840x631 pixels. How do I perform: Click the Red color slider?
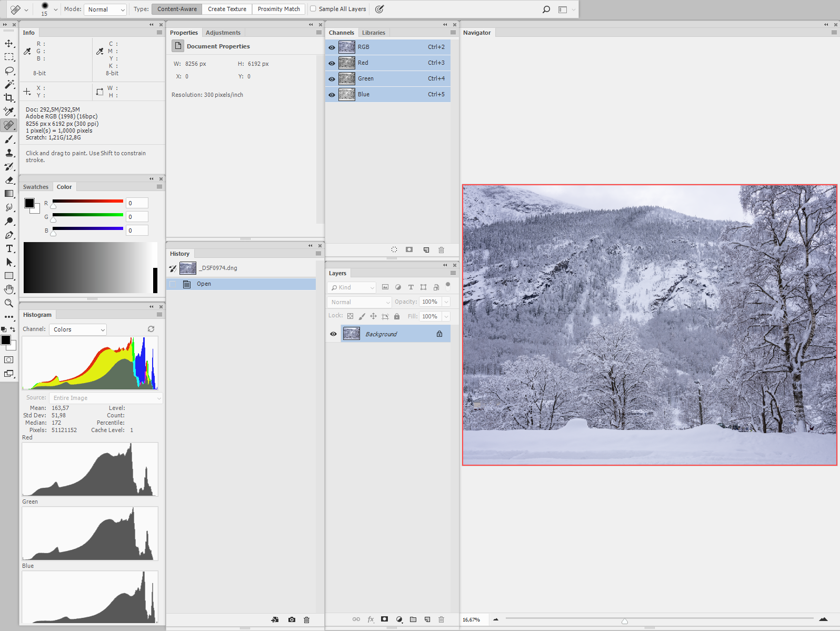pyautogui.click(x=88, y=202)
